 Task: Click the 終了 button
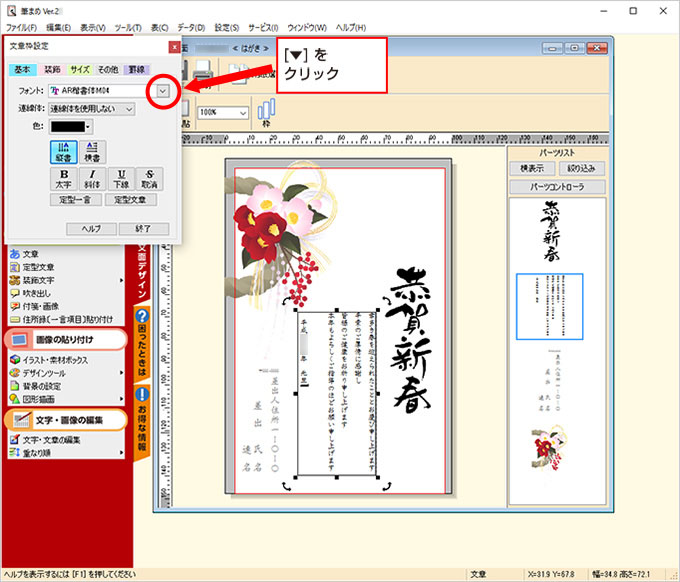144,229
